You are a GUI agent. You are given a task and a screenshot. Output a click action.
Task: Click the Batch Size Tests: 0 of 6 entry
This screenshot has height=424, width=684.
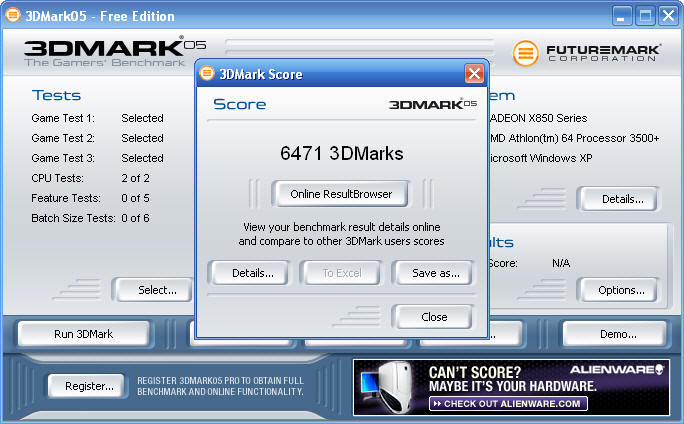pos(90,218)
